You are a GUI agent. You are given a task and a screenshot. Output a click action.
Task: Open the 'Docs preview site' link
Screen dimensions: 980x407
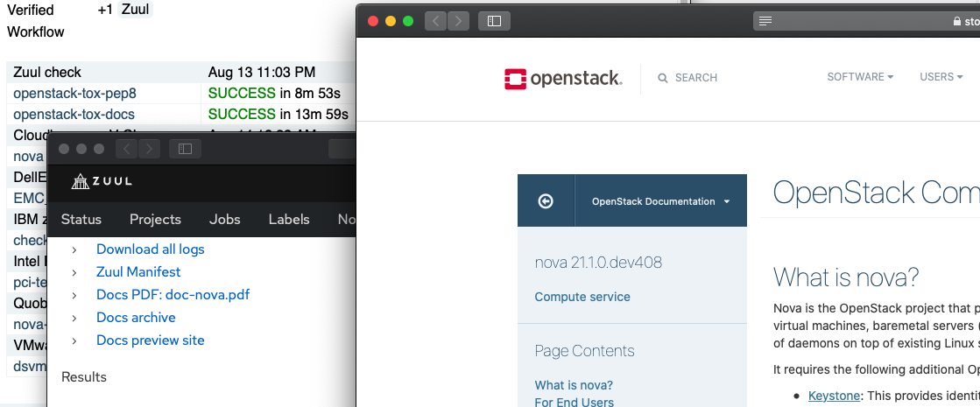tap(150, 340)
